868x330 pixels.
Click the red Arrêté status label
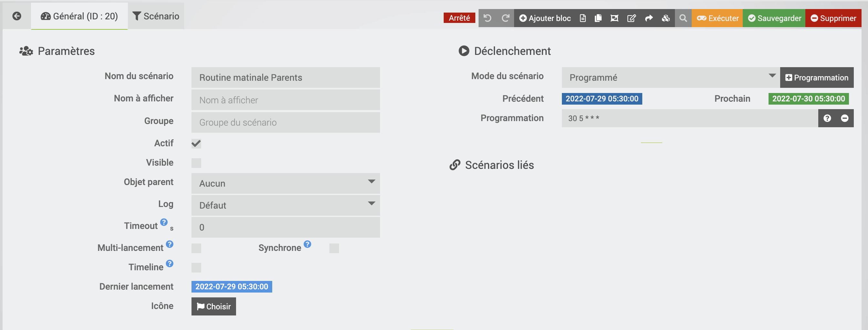point(459,18)
